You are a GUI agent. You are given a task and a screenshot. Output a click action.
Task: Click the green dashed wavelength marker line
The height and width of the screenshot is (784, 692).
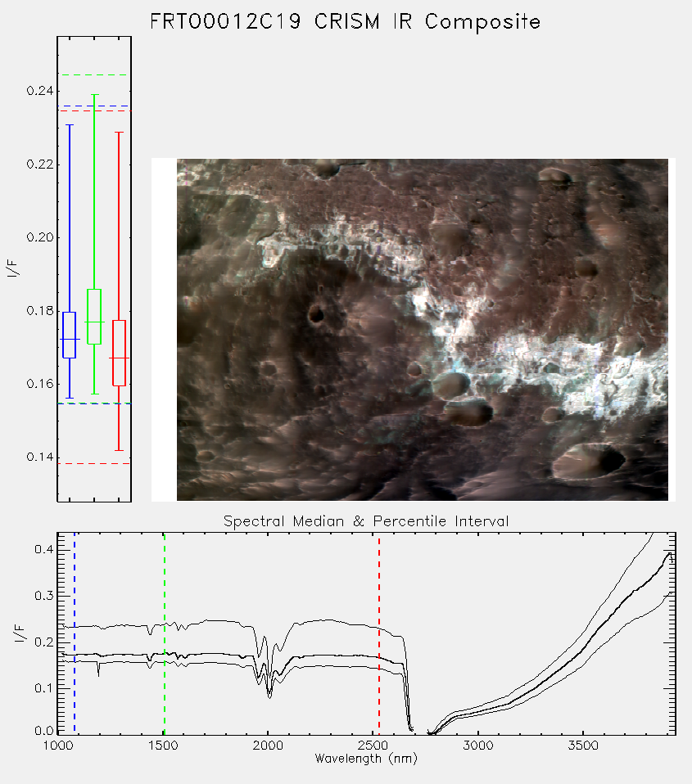[165, 633]
